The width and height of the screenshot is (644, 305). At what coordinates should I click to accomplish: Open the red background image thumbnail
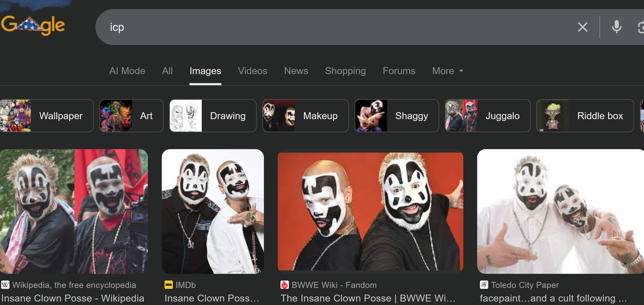coord(370,211)
